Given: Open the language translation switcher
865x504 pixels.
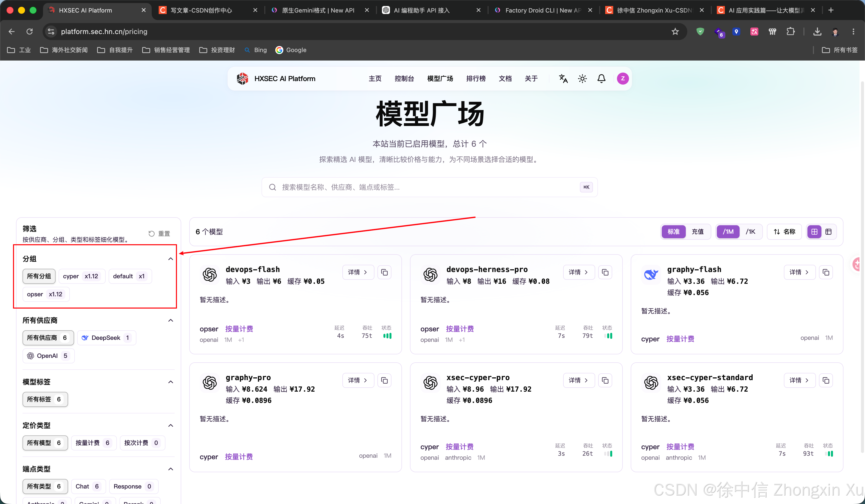Looking at the screenshot, I should [563, 79].
